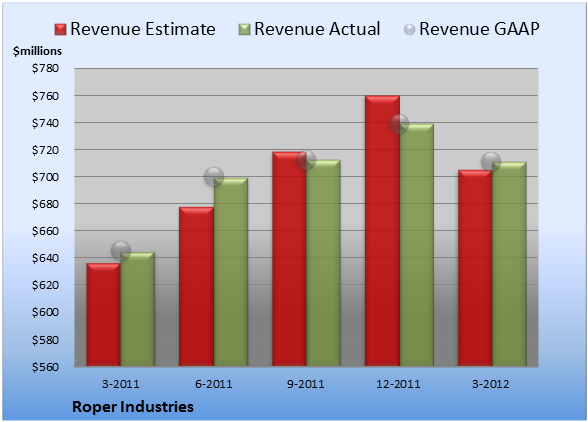Select the Revenue Estimate legend label
588x422 pixels.
pyautogui.click(x=143, y=29)
